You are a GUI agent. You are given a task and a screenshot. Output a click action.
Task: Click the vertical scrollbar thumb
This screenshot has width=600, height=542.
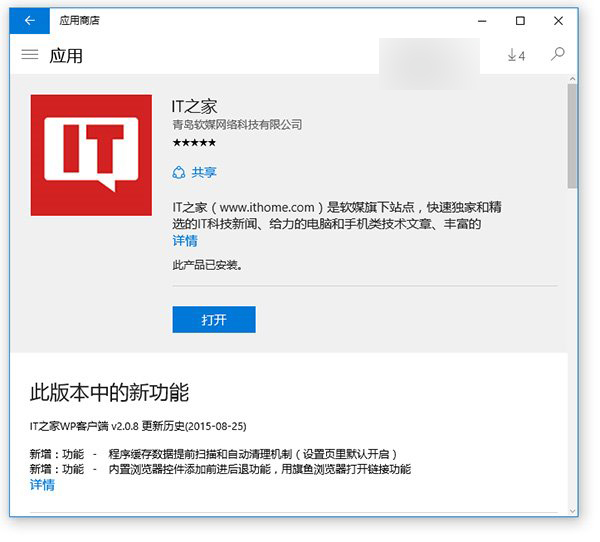(x=572, y=135)
